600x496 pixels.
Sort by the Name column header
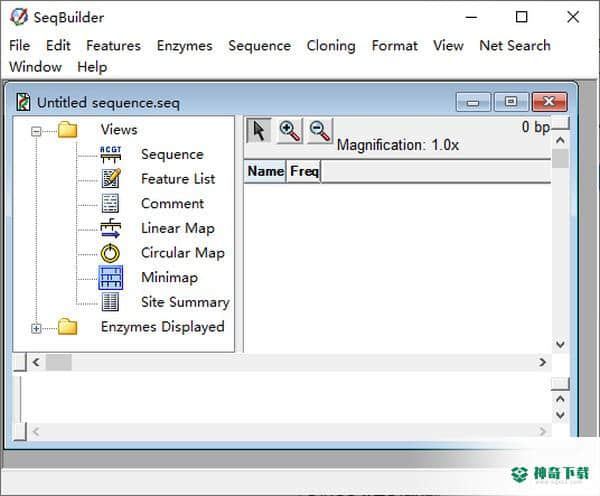point(265,171)
